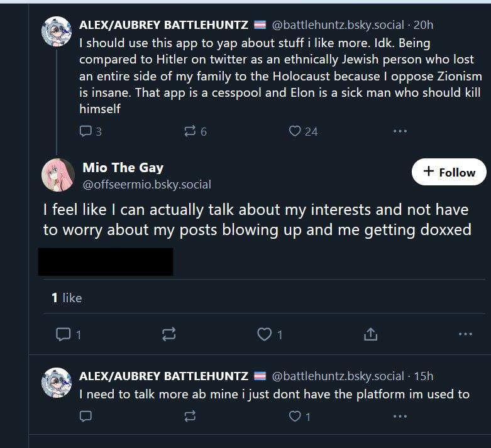Image resolution: width=491 pixels, height=448 pixels.
Task: Repost the 15h Battlehuntz post
Action: coord(190,416)
